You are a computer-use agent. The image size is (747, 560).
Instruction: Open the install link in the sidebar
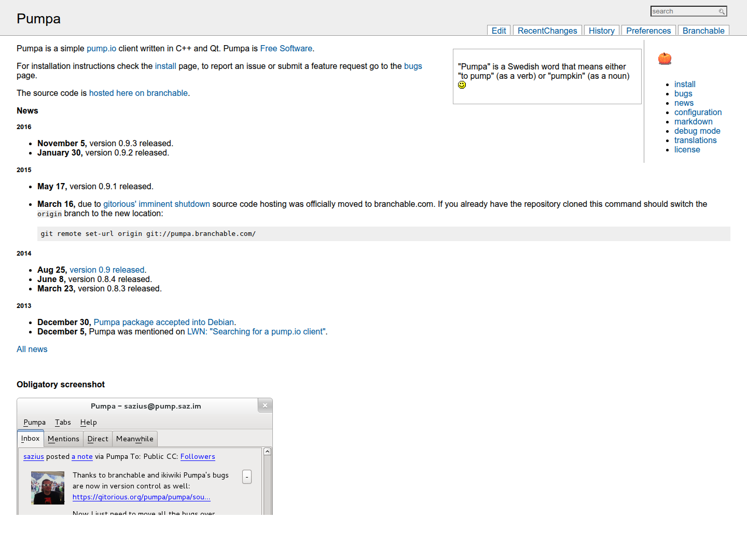685,84
